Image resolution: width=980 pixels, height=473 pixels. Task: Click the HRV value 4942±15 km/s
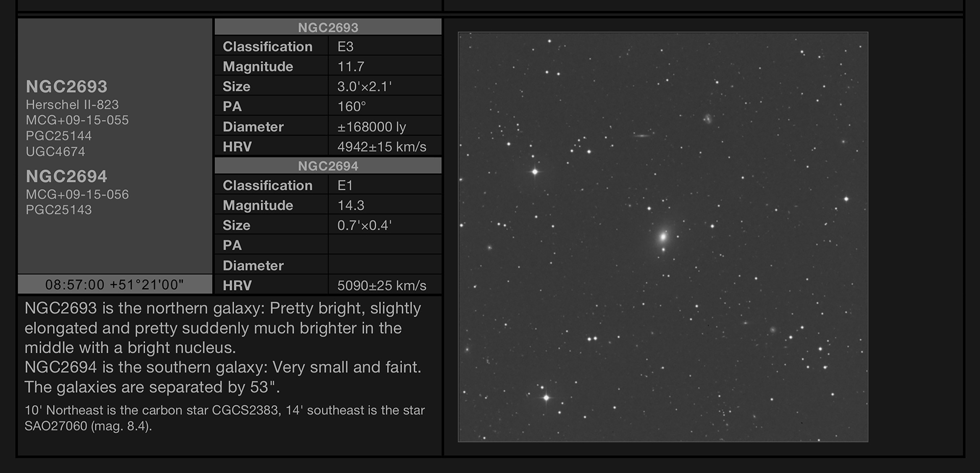(x=382, y=147)
